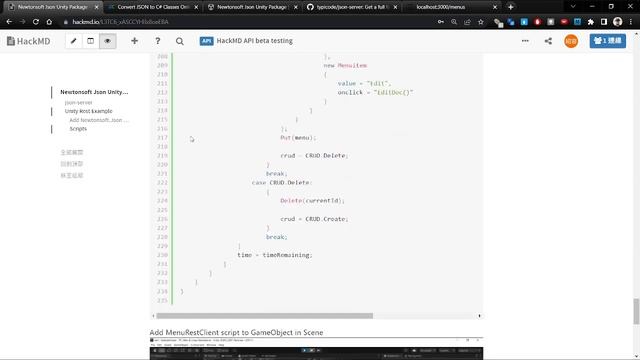This screenshot has width=640, height=360.
Task: Click the dark blue extension icon before the red droplet
Action: 511,22
